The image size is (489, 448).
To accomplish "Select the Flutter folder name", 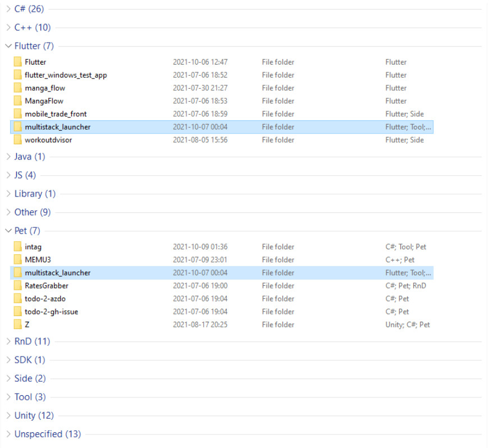I will (35, 62).
